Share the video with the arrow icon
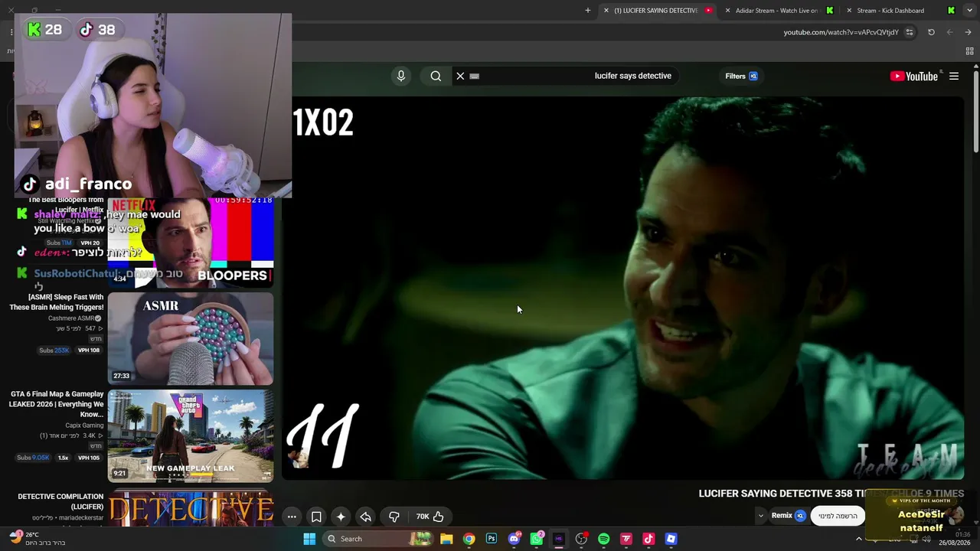The width and height of the screenshot is (980, 551). 365,517
